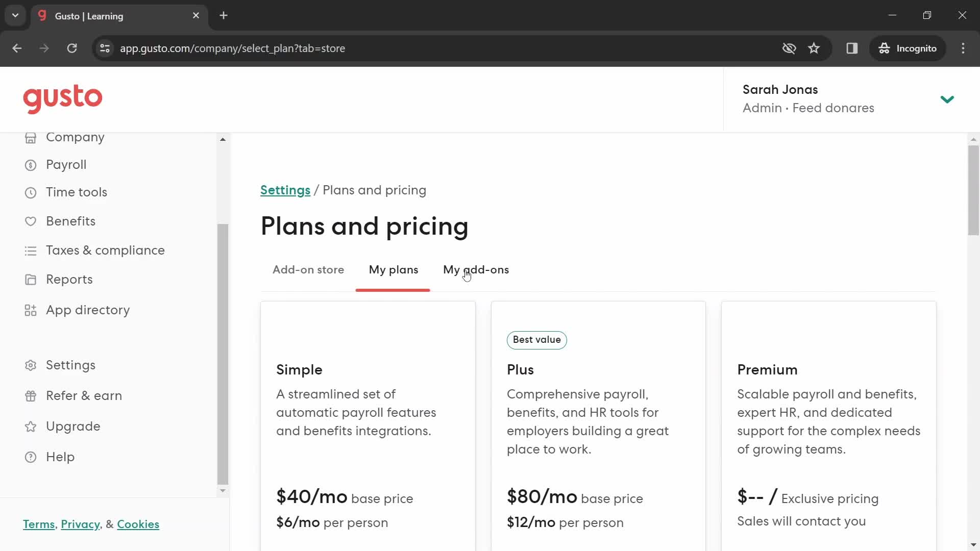Click the browser back navigation button
Viewport: 980px width, 551px height.
[16, 48]
